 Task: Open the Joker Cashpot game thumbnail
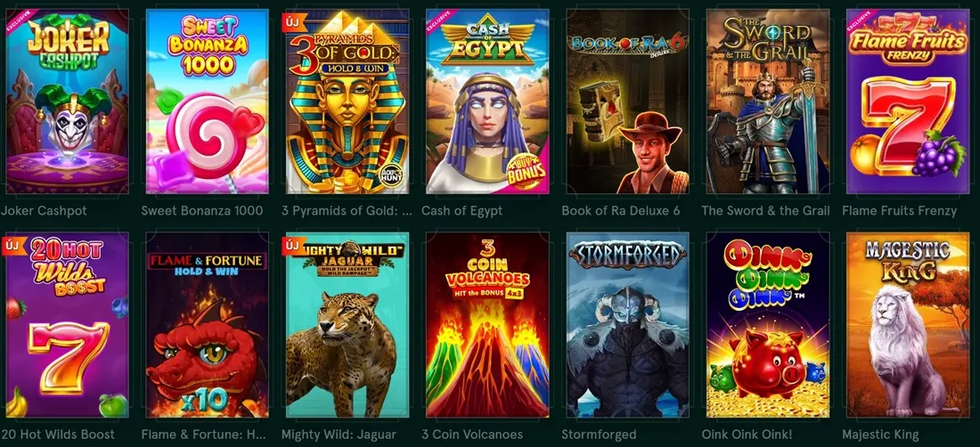pos(67,102)
